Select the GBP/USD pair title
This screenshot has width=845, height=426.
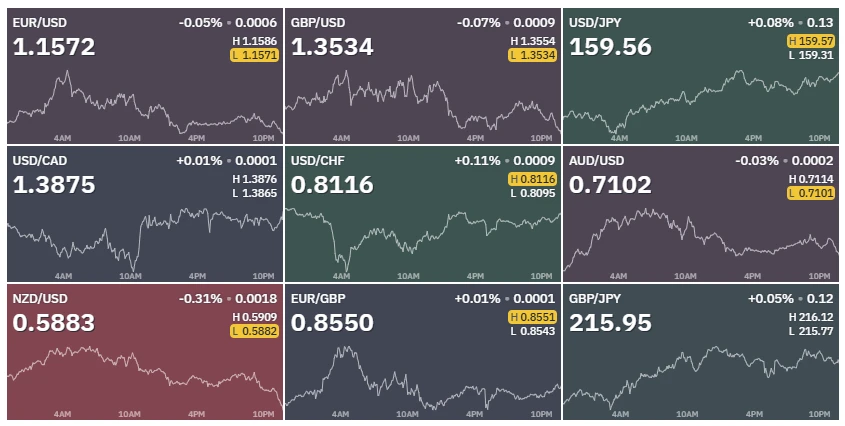click(x=318, y=23)
